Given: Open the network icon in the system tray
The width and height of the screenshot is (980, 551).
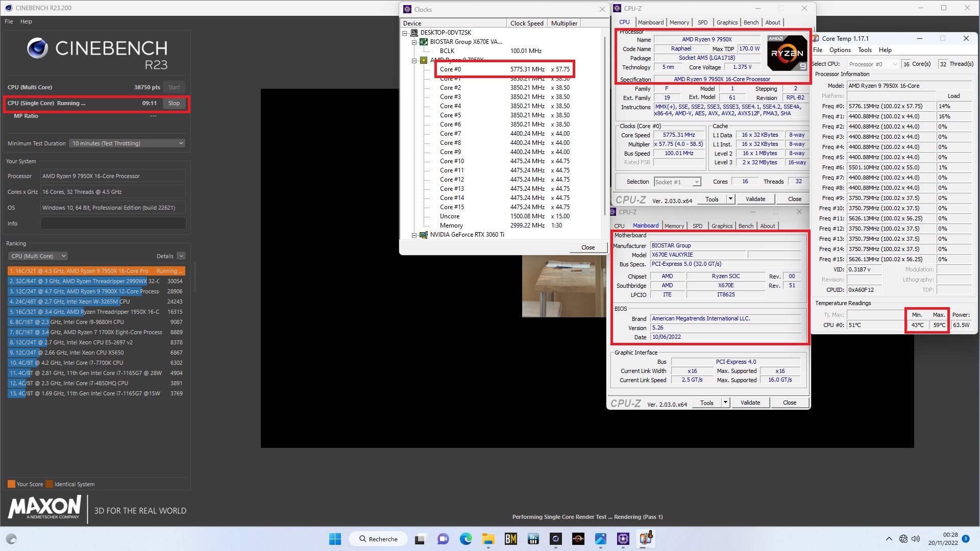Looking at the screenshot, I should click(x=903, y=539).
